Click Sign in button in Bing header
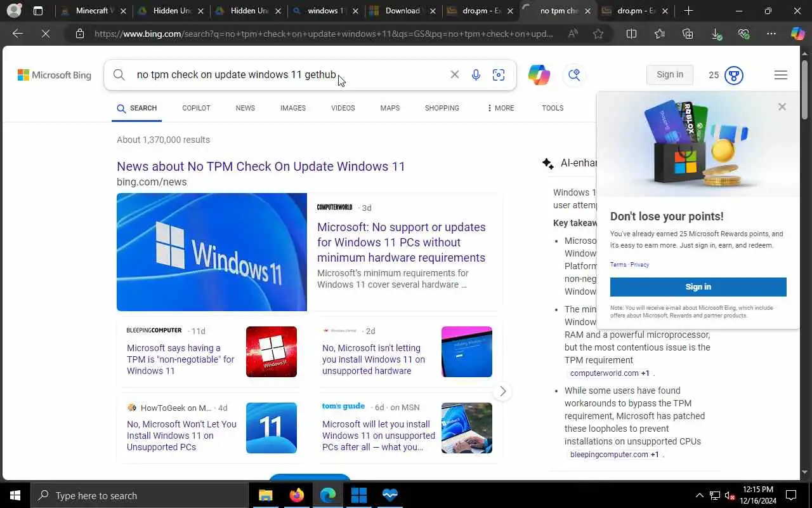Viewport: 812px width, 508px height. pyautogui.click(x=670, y=75)
